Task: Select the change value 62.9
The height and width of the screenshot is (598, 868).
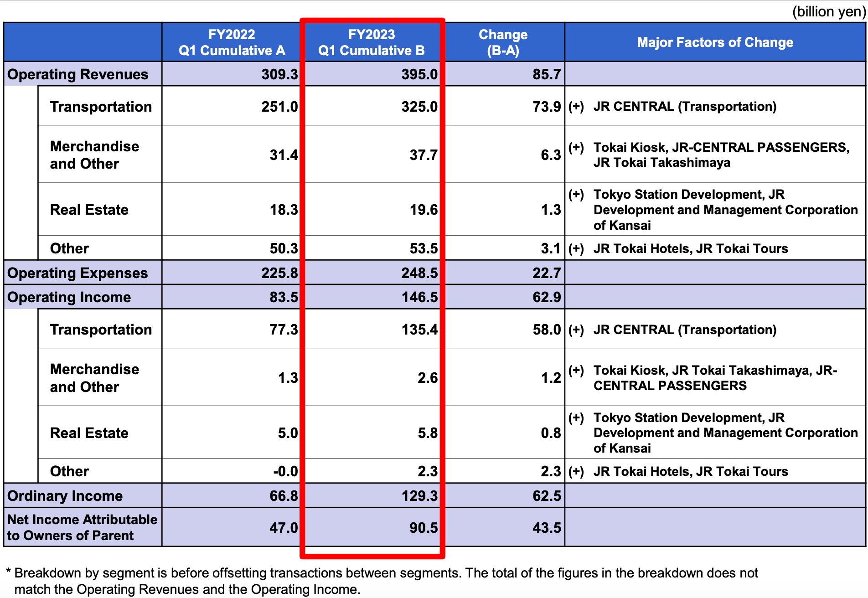Action: (x=547, y=297)
